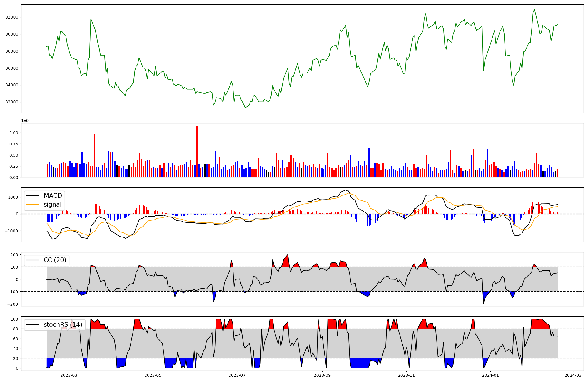
Task: Click the 200 tick on CCI axis
Action: [14, 255]
